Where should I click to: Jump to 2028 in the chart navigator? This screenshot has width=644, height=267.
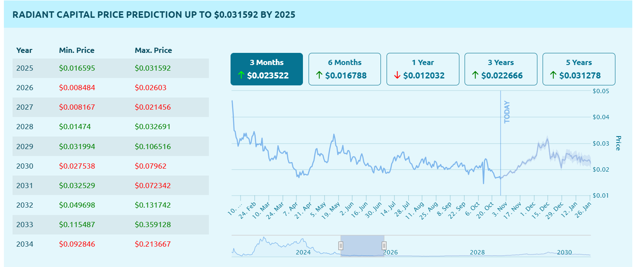pyautogui.click(x=477, y=252)
